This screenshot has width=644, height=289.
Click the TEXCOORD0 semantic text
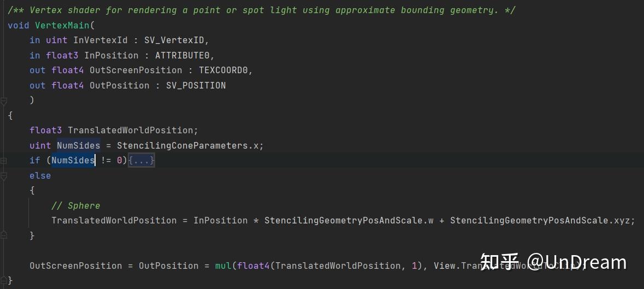(x=226, y=70)
